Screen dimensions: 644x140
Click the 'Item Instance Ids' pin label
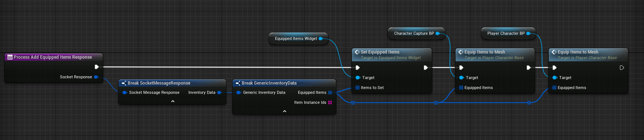(x=310, y=102)
